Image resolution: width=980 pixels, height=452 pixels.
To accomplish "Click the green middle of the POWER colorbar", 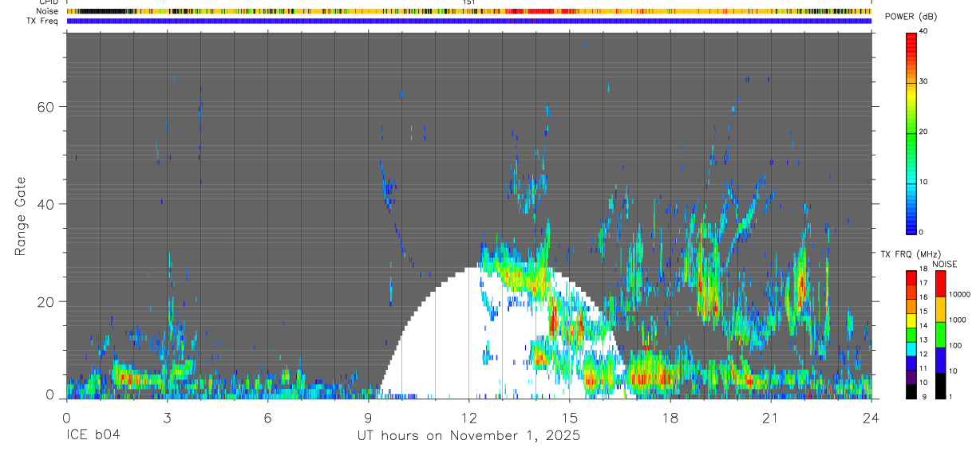I will (x=911, y=136).
